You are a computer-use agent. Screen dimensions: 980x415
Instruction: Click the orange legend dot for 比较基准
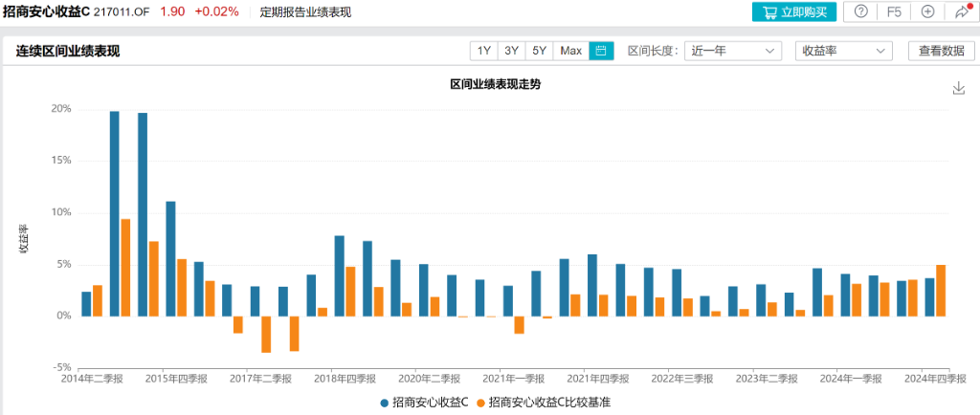click(x=480, y=404)
